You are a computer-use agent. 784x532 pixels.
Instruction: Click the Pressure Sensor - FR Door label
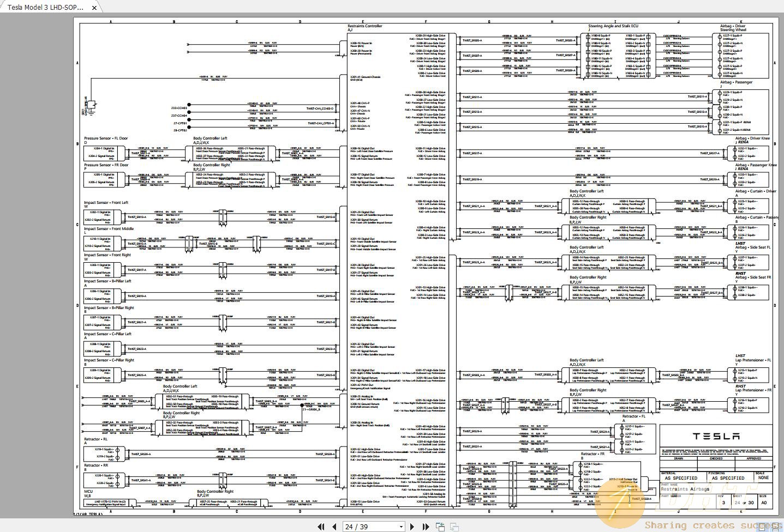tap(106, 165)
